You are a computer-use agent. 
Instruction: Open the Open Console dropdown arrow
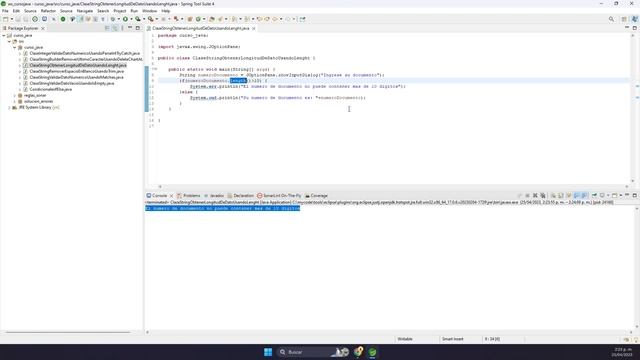point(621,196)
